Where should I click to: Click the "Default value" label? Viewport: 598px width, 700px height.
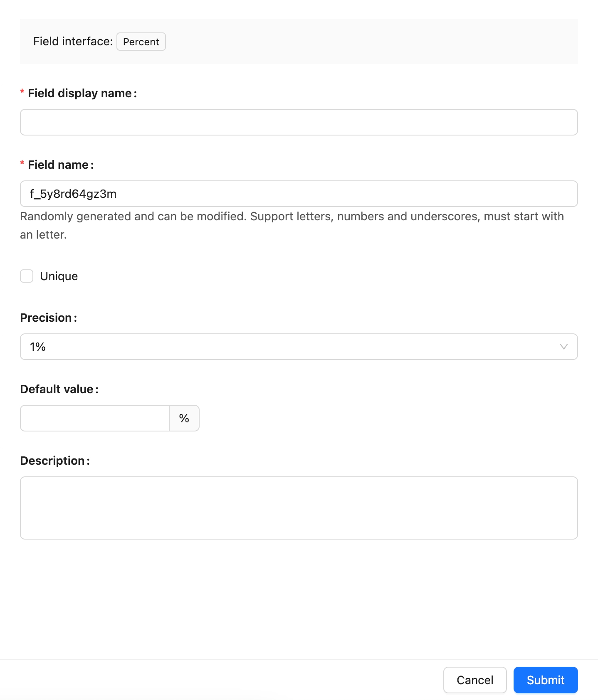tap(57, 389)
